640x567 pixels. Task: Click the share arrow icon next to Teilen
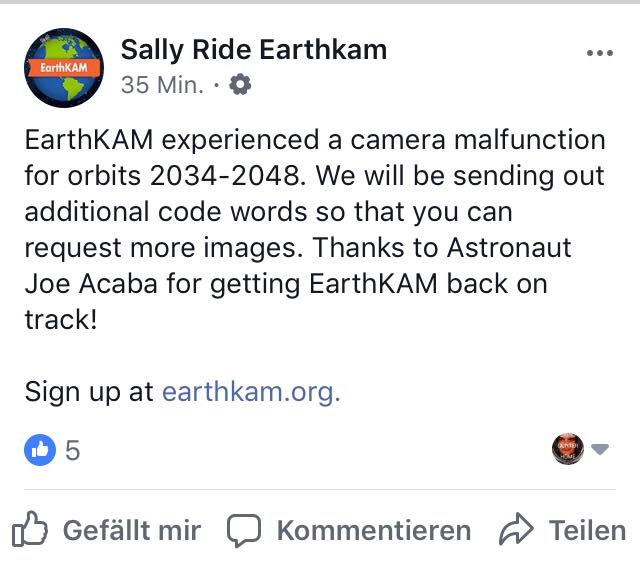point(516,529)
